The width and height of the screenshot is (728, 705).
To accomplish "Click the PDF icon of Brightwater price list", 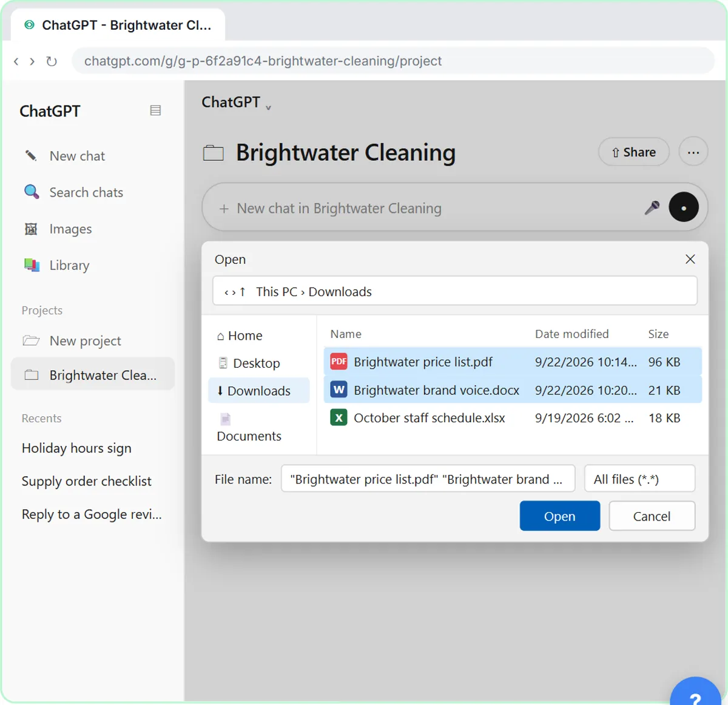I will point(339,362).
